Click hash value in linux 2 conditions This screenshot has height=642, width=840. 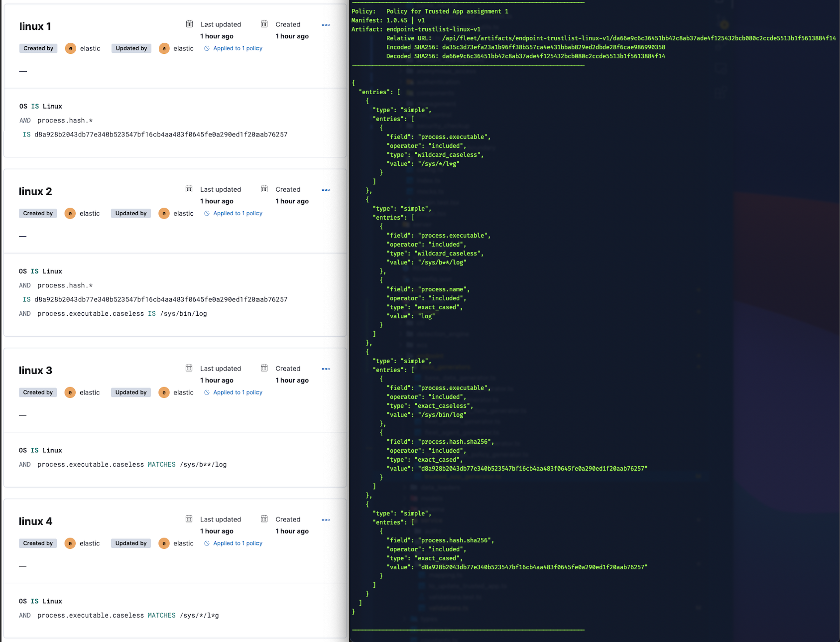[x=161, y=299]
